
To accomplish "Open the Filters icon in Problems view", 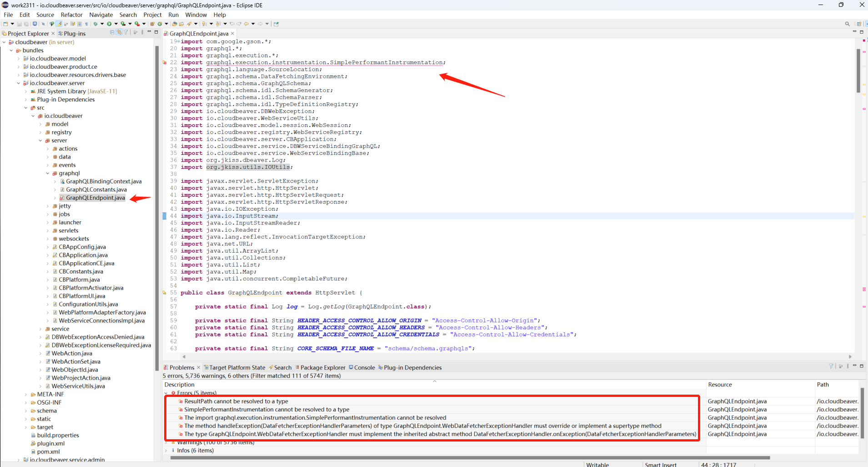I will [831, 366].
